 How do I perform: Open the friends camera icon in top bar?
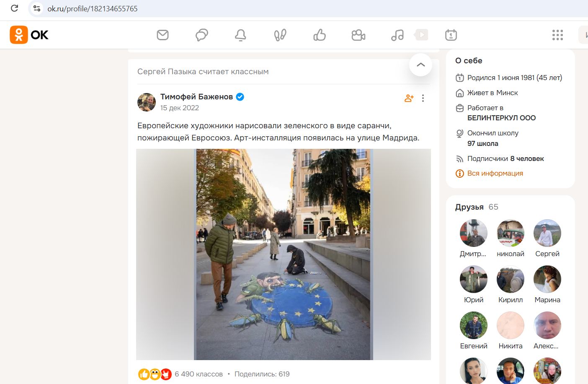[358, 35]
